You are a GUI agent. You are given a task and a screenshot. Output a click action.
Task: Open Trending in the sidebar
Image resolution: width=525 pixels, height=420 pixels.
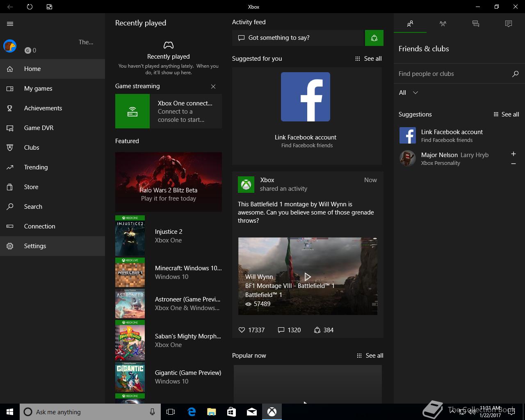[52, 167]
